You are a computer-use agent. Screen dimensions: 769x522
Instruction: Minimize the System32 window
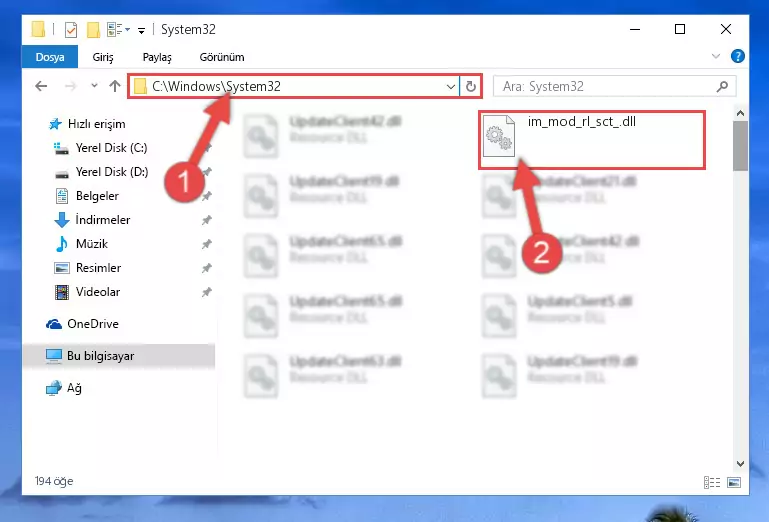tap(635, 29)
